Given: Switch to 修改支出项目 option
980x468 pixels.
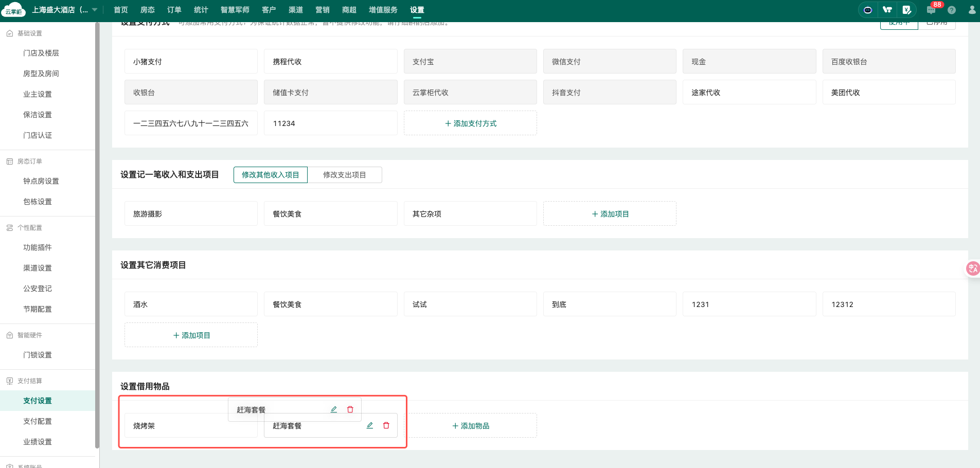Looking at the screenshot, I should pyautogui.click(x=344, y=175).
